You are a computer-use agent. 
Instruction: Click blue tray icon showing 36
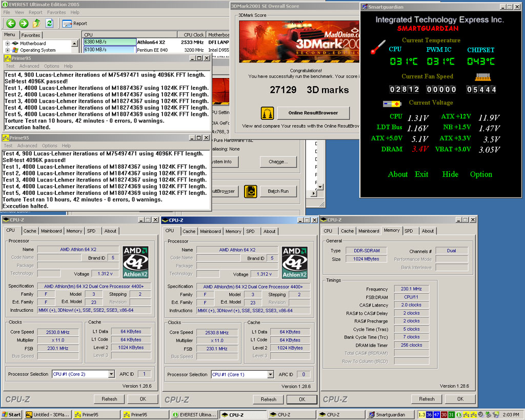429,415
